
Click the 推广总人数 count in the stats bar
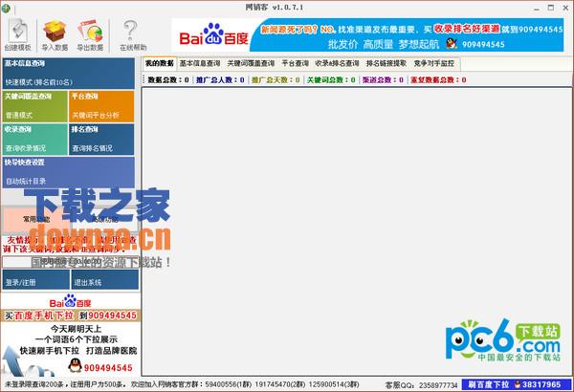click(220, 79)
